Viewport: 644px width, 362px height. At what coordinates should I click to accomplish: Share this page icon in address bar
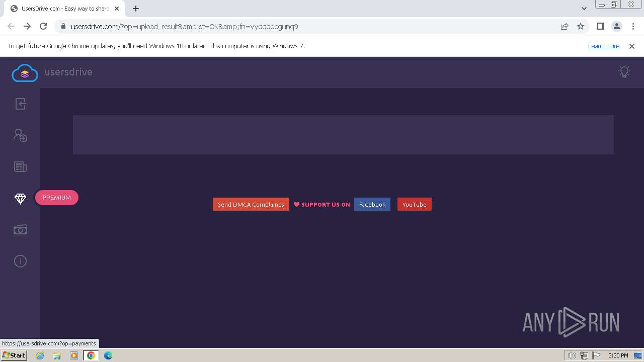565,27
